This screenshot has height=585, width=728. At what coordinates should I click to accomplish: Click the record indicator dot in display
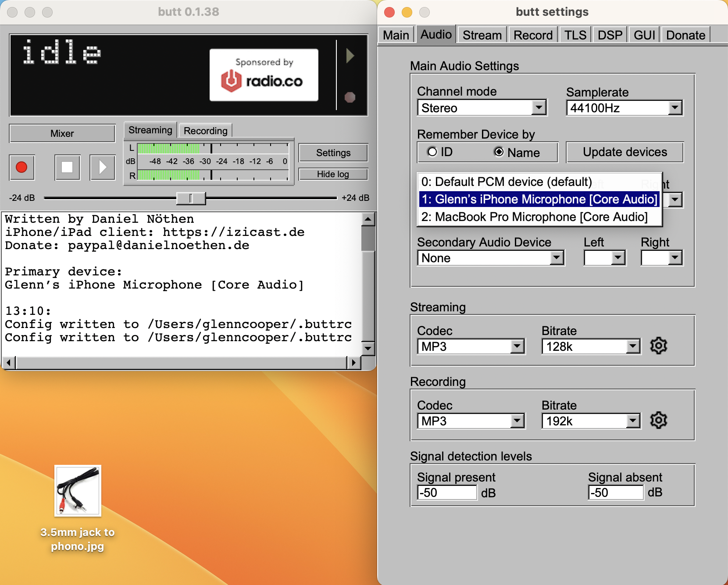pyautogui.click(x=350, y=97)
